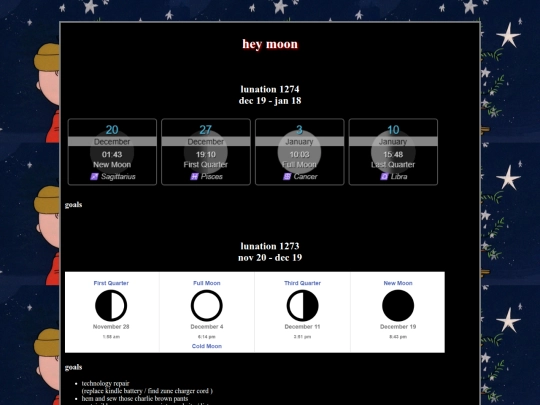
Task: Open the Cold Moon link
Action: (x=207, y=346)
